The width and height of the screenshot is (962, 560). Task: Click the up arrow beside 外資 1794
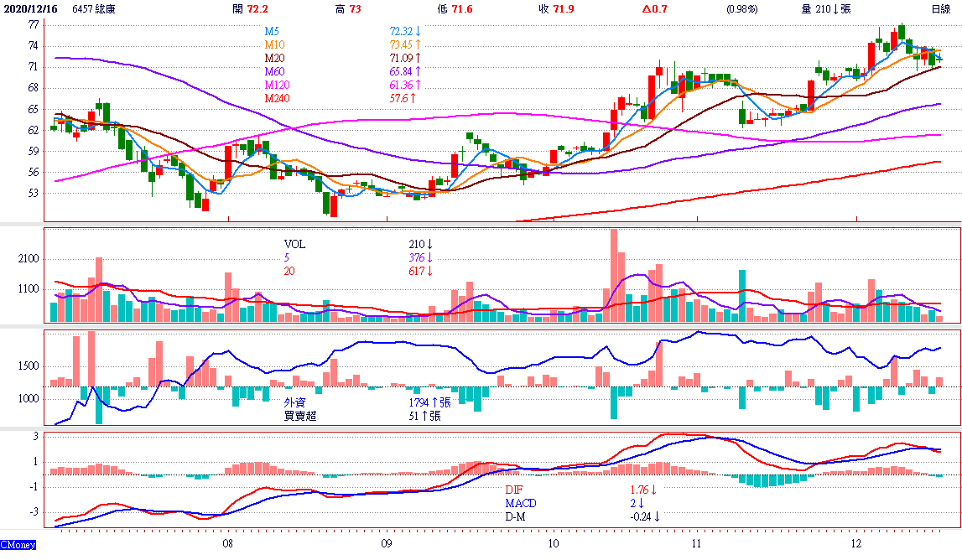coord(433,402)
